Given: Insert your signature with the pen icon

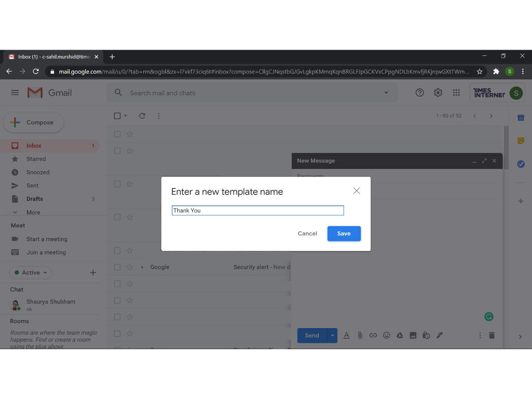Looking at the screenshot, I should coord(439,335).
